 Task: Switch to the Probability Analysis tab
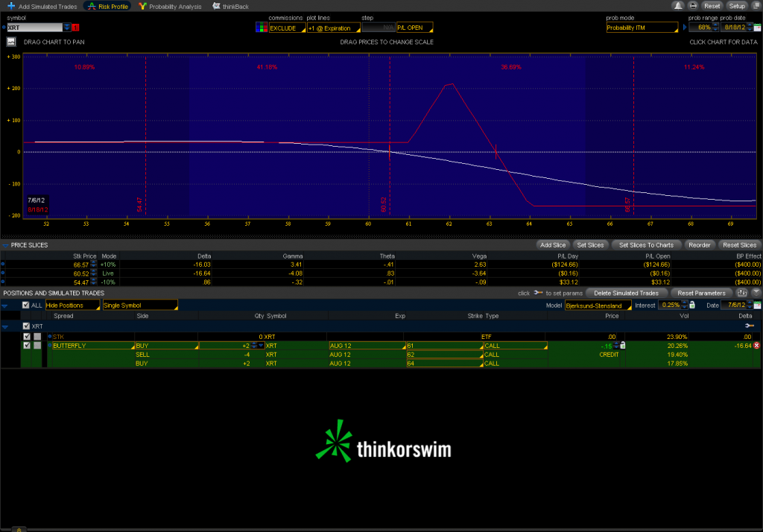click(170, 6)
